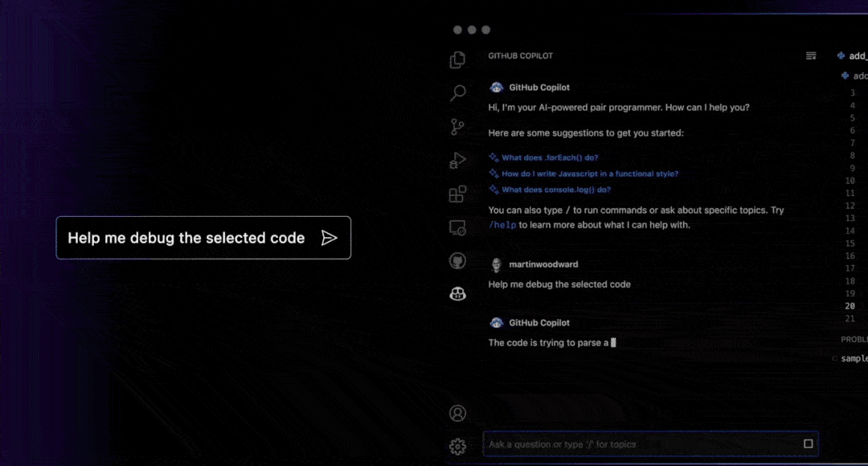Click the clear chat icon in Copilot header
This screenshot has height=466, width=868.
[811, 55]
